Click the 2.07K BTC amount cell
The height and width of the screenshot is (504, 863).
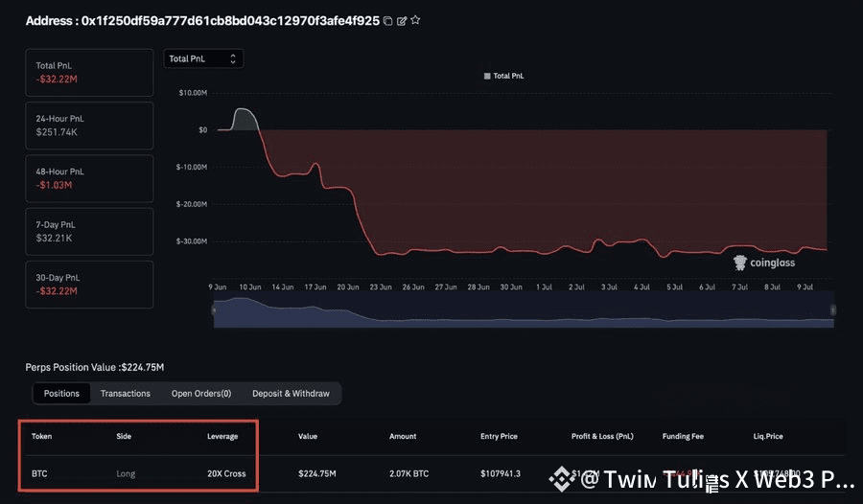click(408, 473)
